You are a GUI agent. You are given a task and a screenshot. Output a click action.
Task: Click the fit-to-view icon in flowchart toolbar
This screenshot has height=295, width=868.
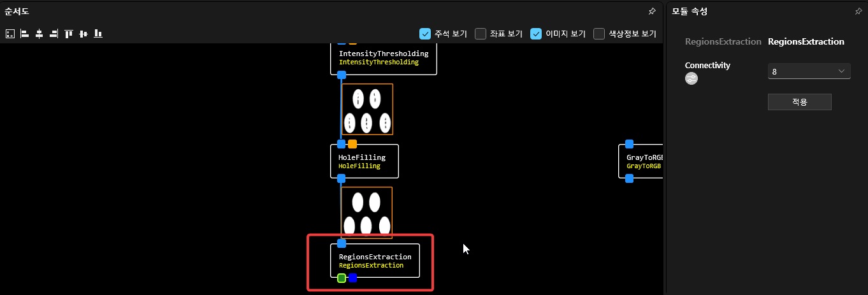click(x=10, y=34)
